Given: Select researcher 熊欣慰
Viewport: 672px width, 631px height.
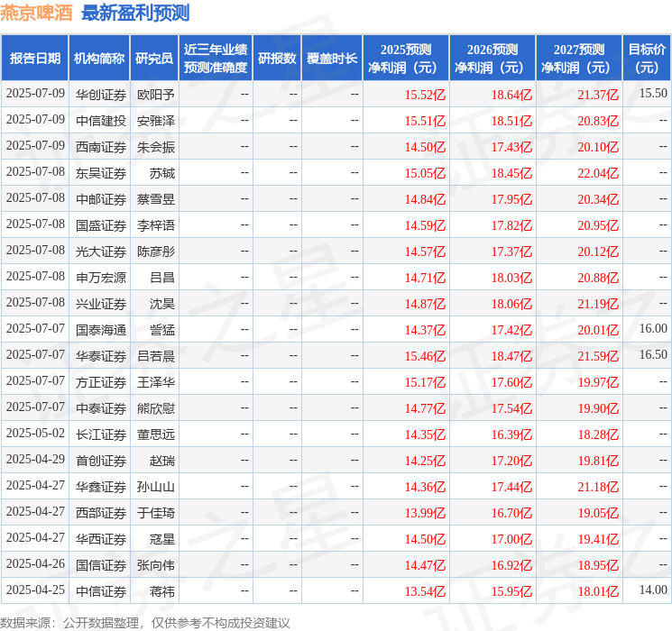Looking at the screenshot, I should [x=156, y=408].
